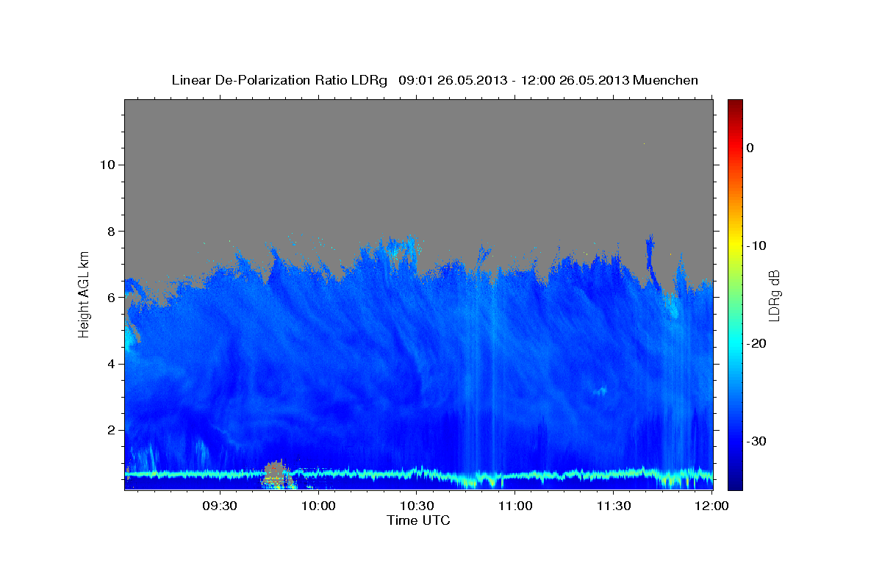Click the colorbar label '-20'

tap(756, 343)
